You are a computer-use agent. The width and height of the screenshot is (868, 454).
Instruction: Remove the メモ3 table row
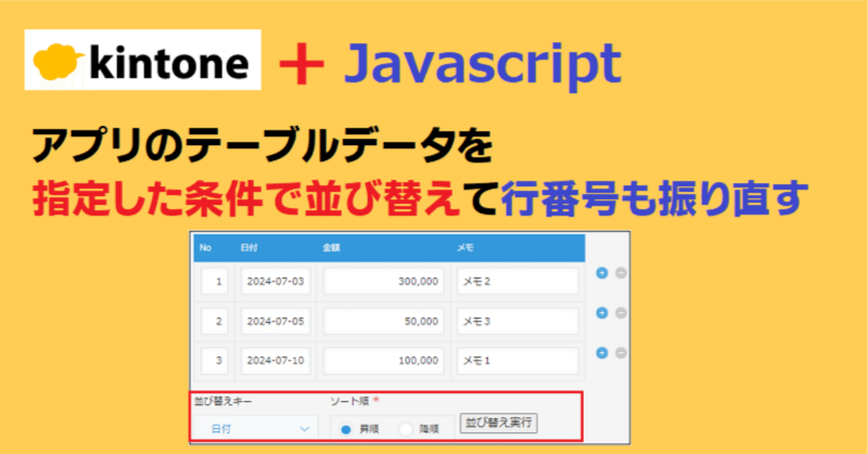620,313
